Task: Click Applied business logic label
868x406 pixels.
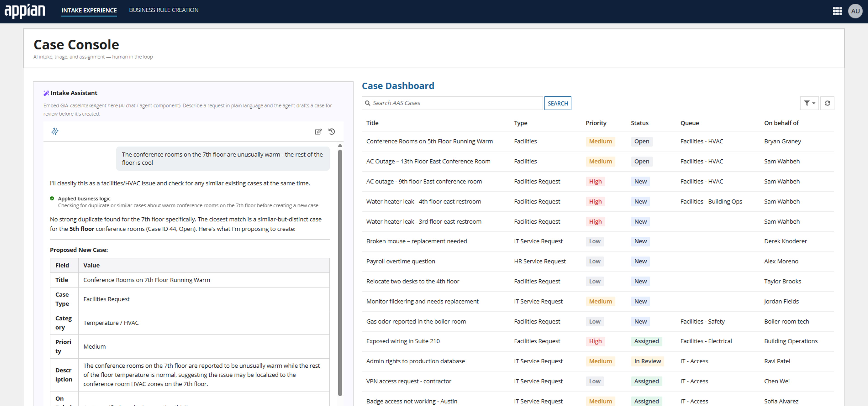Action: tap(84, 199)
